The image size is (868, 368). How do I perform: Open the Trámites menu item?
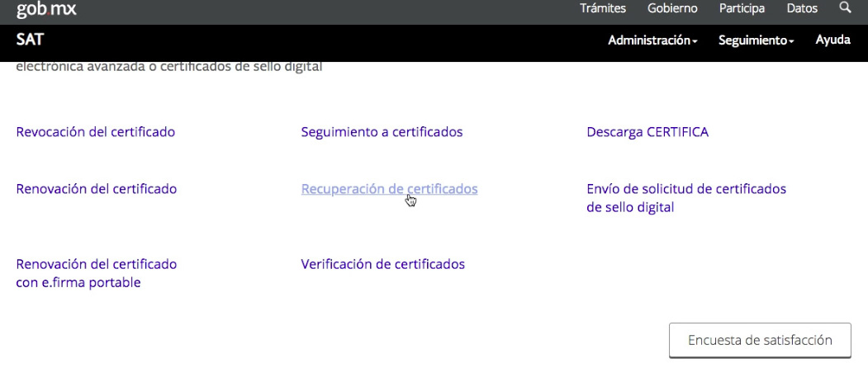603,8
